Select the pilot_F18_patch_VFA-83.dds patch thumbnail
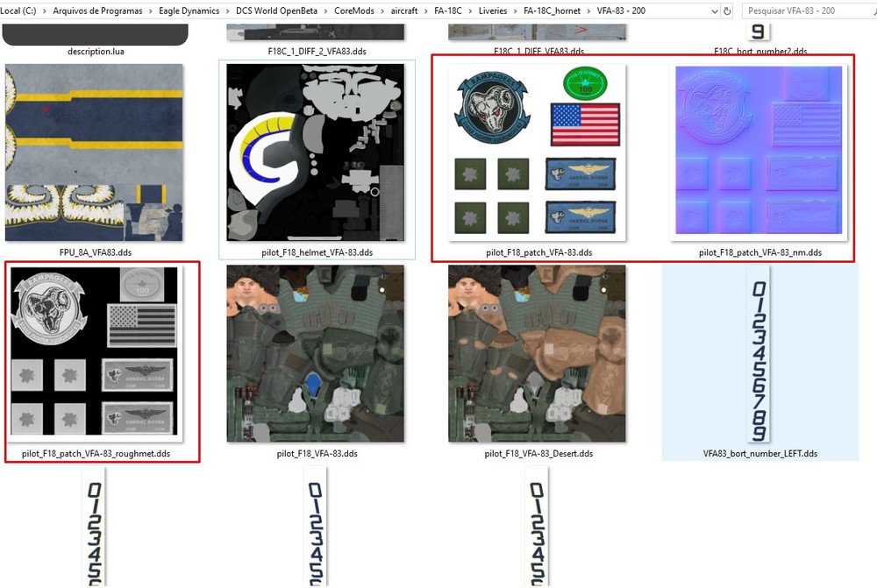This screenshot has height=588, width=877. coord(538,153)
